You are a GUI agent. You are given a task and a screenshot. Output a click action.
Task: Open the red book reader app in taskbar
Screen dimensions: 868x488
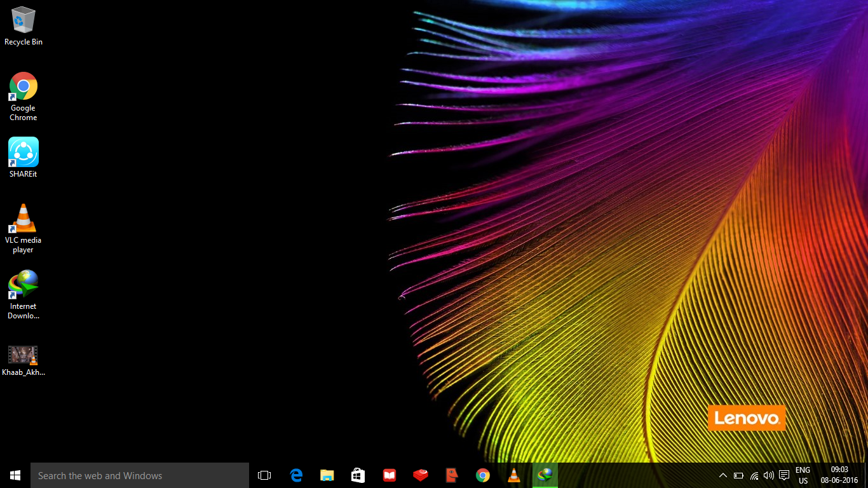point(390,475)
